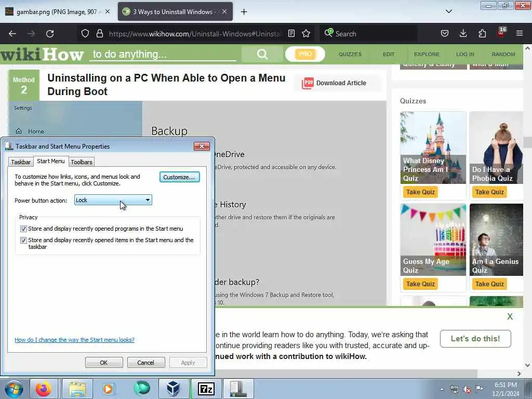Toggle Store recently opened programs checkbox
The width and height of the screenshot is (532, 399).
click(23, 229)
